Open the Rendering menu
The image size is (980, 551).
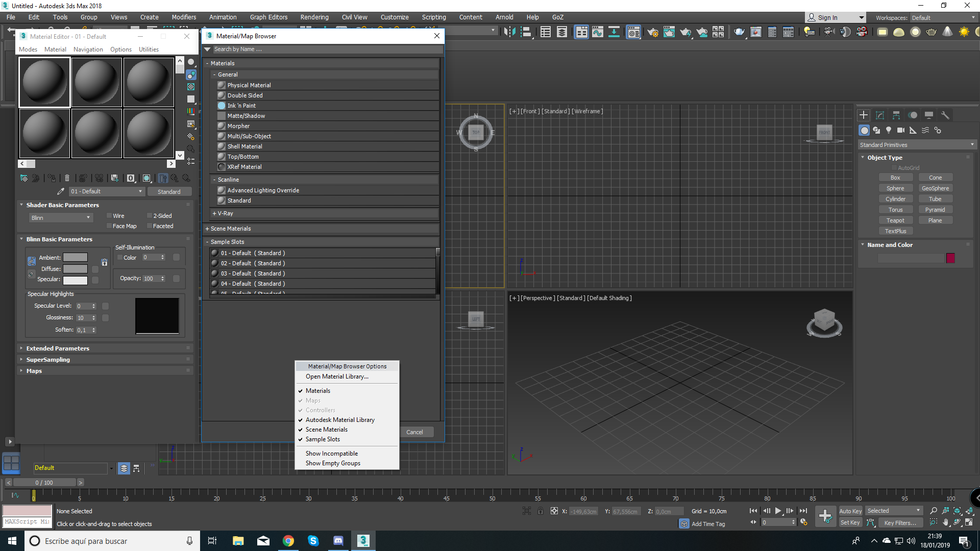314,17
